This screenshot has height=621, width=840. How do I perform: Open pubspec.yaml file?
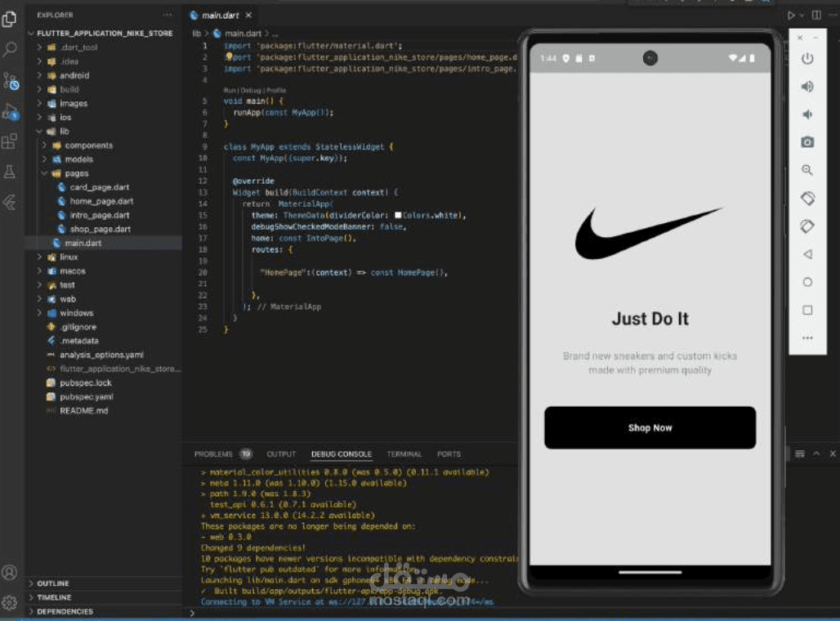point(87,396)
